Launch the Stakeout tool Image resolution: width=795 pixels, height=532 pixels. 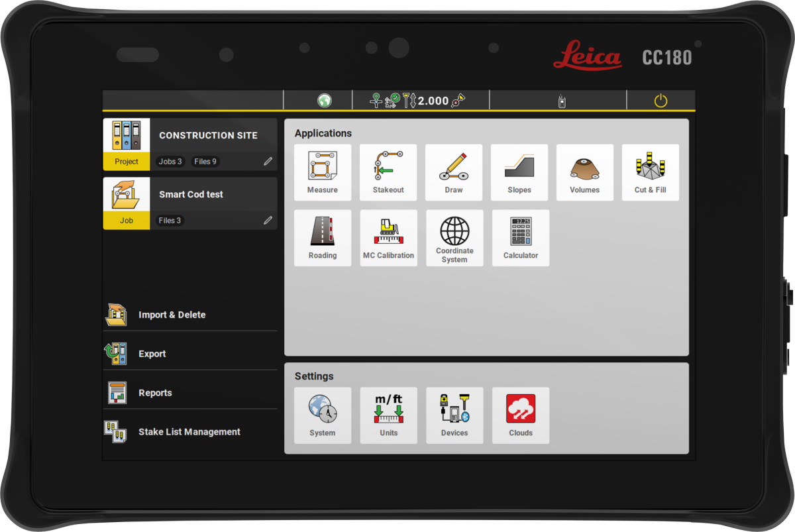(x=388, y=172)
